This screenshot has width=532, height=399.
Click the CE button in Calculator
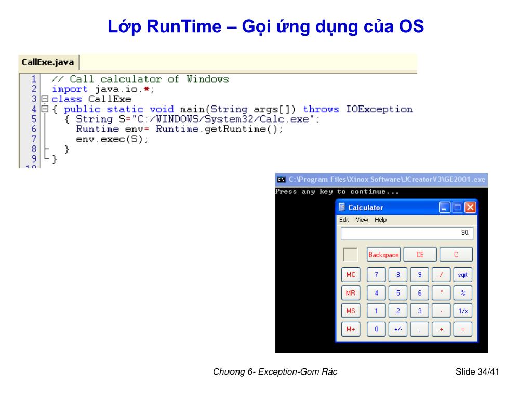[420, 255]
